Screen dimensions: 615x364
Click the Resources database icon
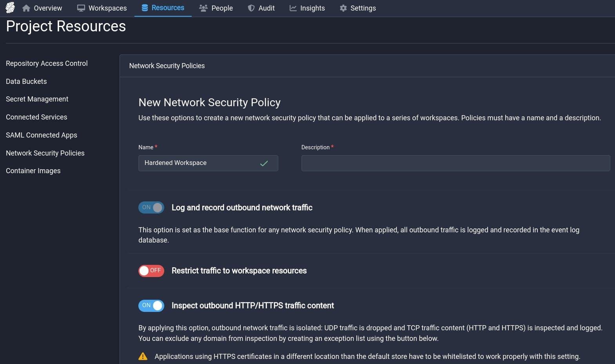(x=145, y=8)
